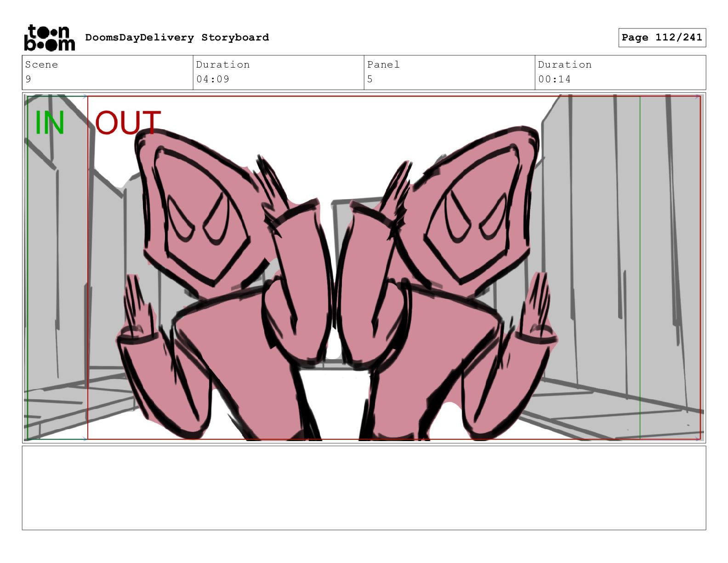The image size is (728, 563).
Task: Click scene duration value 04:09
Action: (213, 79)
